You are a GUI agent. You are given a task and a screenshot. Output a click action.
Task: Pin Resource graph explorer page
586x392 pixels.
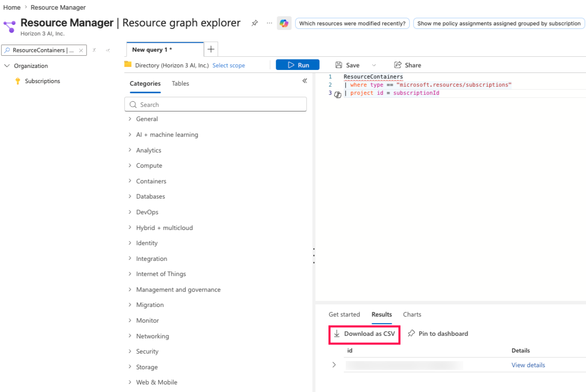(x=254, y=23)
